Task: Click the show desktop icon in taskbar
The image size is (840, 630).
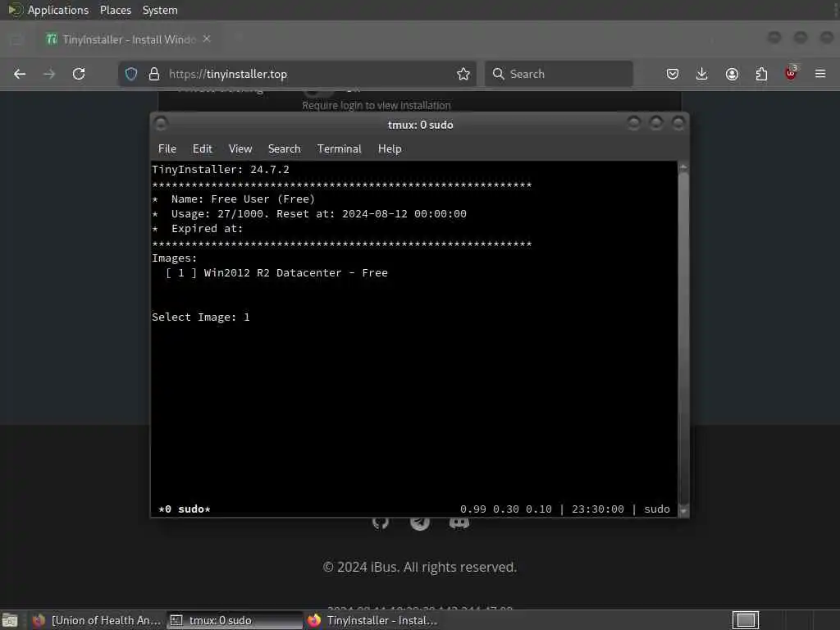Action: pos(10,620)
